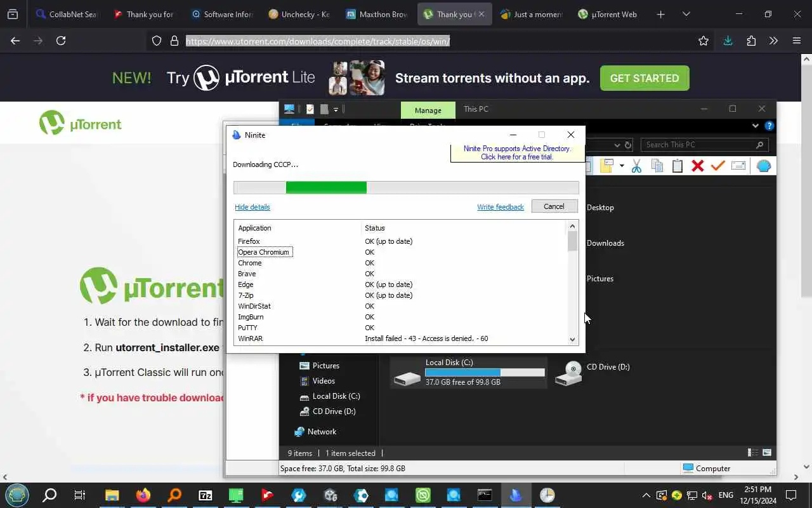This screenshot has width=812, height=508.
Task: Open the Firefox downloads panel
Action: [x=728, y=41]
